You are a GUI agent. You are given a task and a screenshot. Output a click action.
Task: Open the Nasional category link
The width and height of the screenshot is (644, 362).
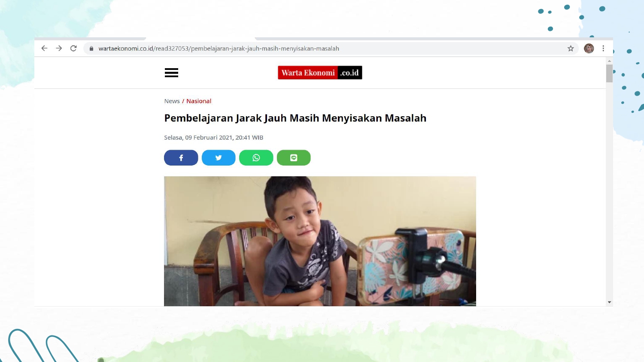199,101
